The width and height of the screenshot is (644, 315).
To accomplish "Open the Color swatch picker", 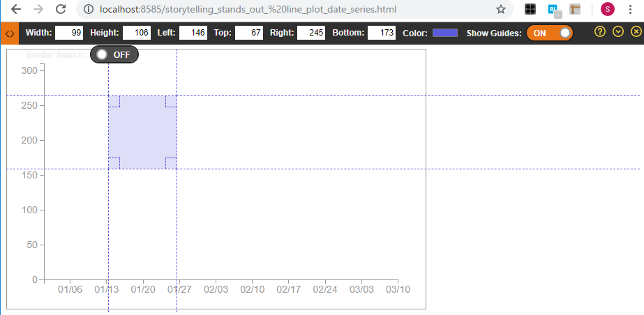I will click(x=445, y=33).
